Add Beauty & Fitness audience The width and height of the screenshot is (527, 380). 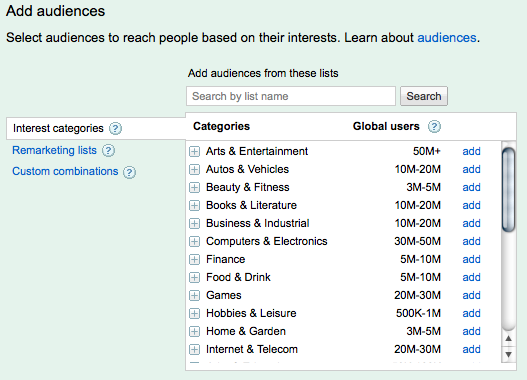pos(471,187)
